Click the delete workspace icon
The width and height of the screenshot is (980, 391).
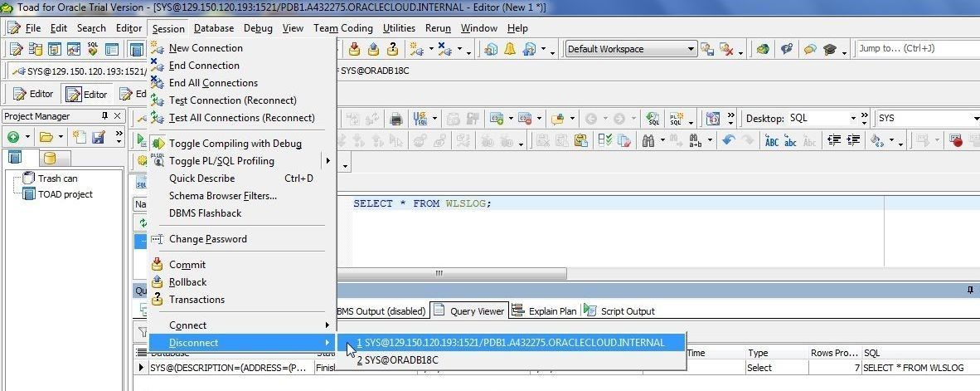pos(725,49)
